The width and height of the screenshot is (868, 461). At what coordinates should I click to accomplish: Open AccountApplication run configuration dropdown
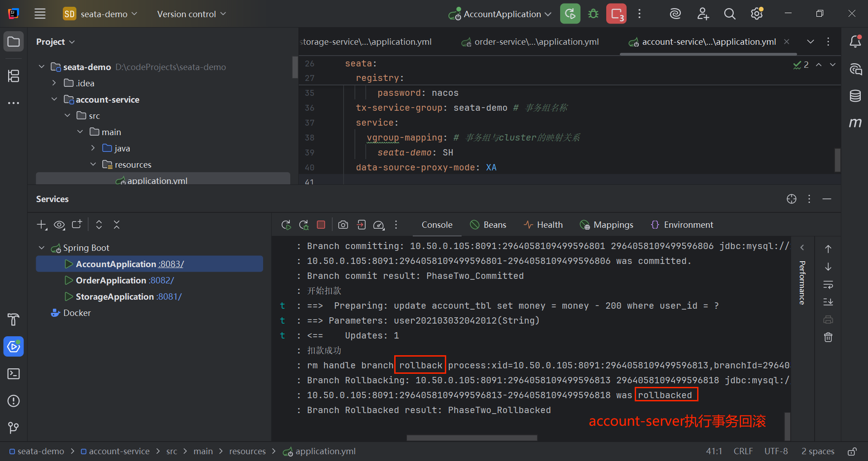coord(500,14)
